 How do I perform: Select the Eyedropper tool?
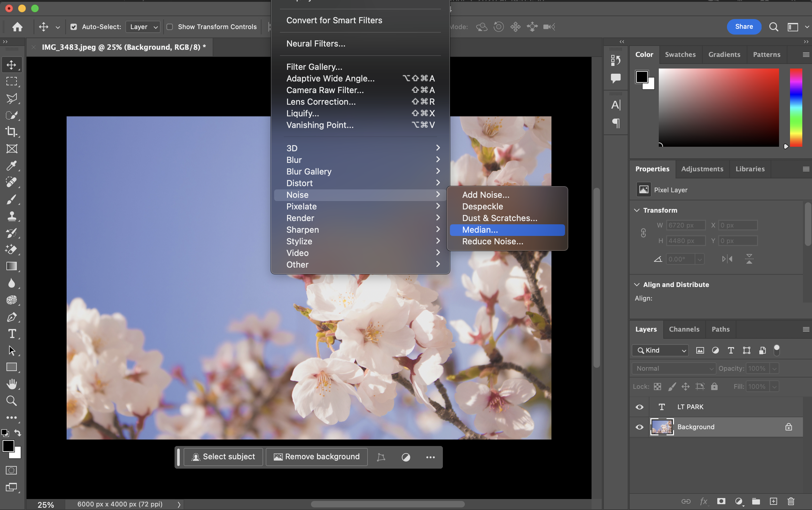click(11, 165)
